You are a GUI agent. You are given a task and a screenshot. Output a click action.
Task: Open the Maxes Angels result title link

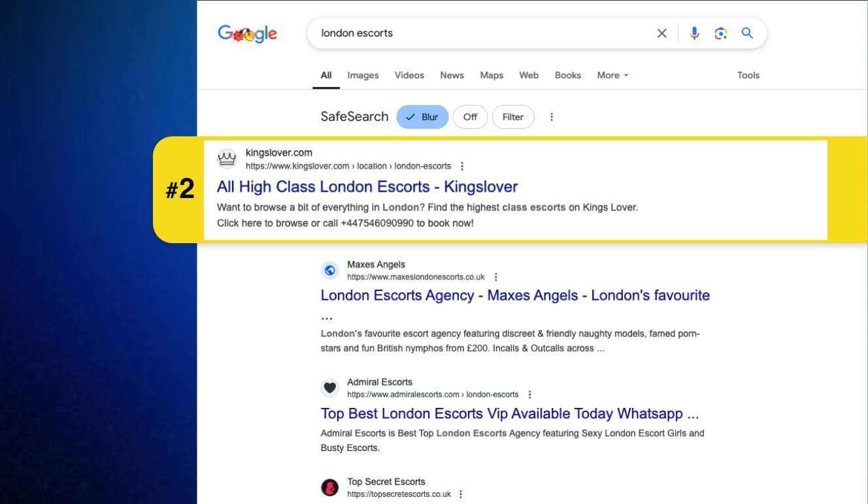point(514,295)
